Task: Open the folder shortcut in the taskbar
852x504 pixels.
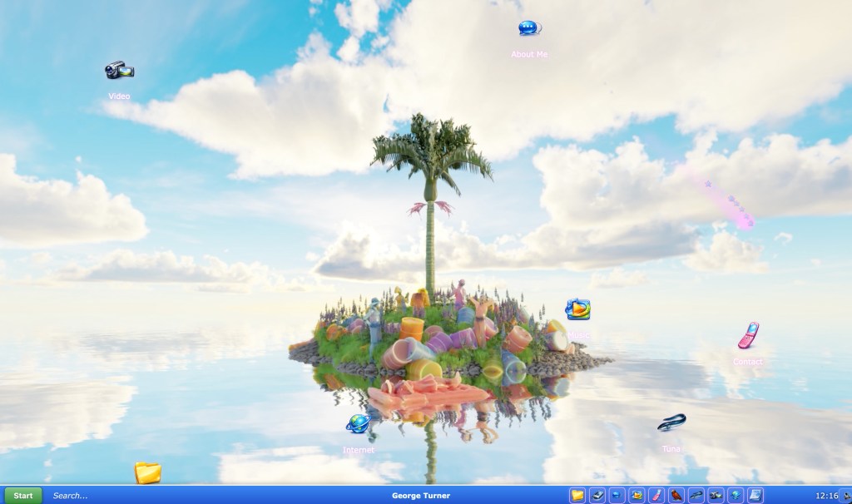Action: coord(577,496)
